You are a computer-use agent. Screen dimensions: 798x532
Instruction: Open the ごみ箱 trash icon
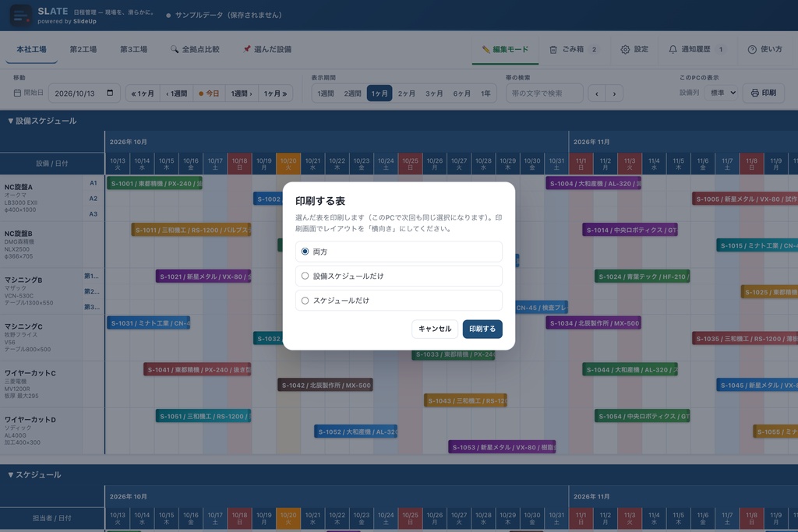[553, 49]
